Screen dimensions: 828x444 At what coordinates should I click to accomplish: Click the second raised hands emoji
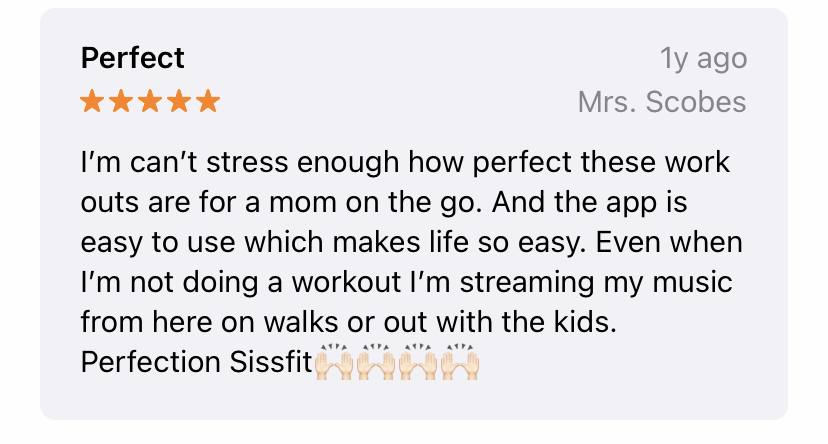coord(375,362)
